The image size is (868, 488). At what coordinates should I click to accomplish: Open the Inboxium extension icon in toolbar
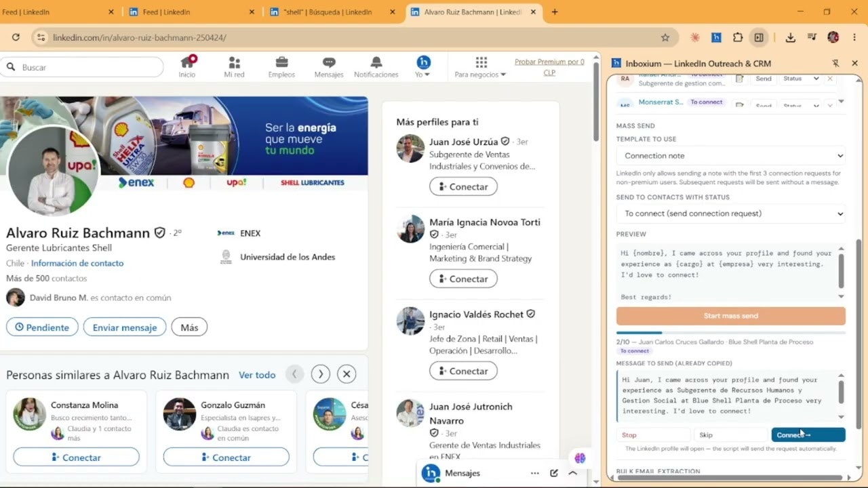[x=716, y=37]
